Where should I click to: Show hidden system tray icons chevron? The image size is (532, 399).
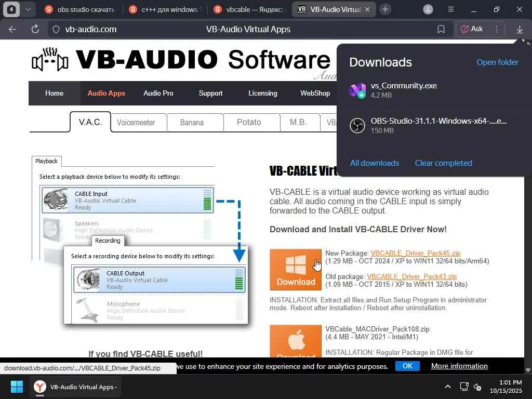tap(448, 387)
